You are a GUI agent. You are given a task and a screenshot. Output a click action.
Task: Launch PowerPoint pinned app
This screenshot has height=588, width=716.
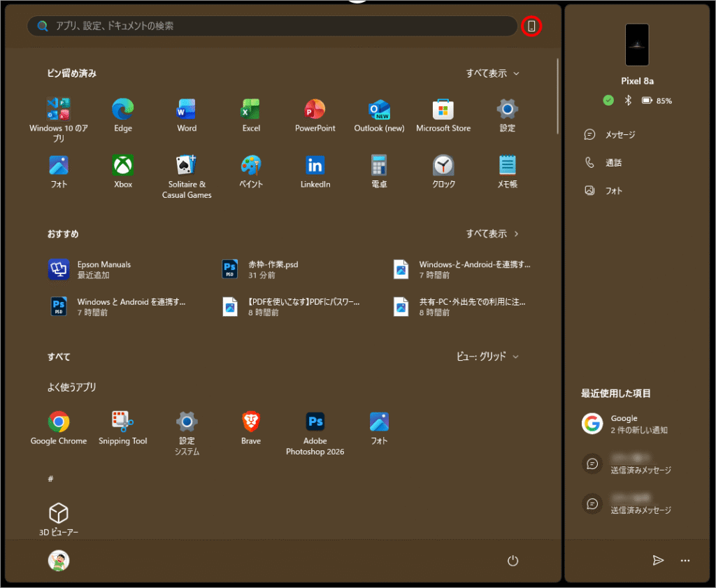(315, 110)
